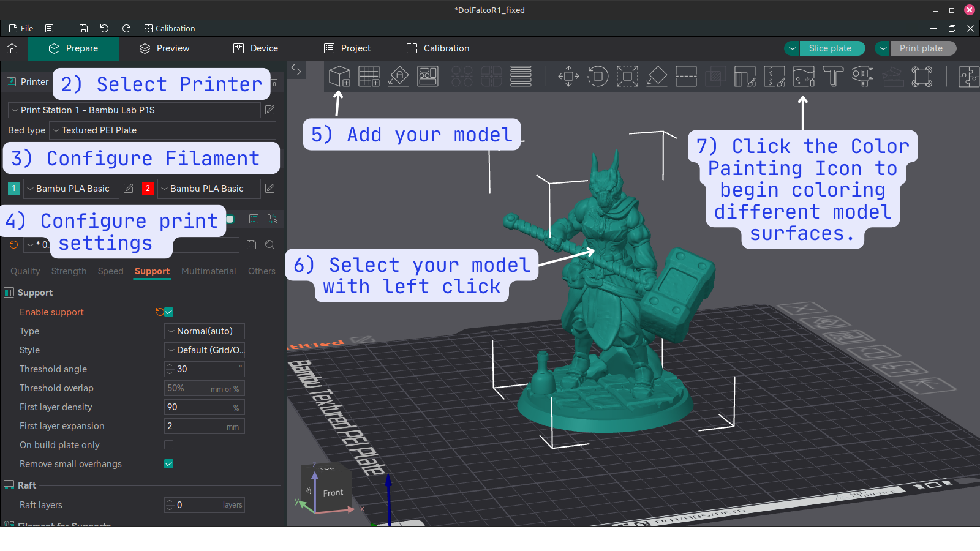Image resolution: width=980 pixels, height=551 pixels.
Task: Expand the printer selection dropdown
Action: pos(135,110)
